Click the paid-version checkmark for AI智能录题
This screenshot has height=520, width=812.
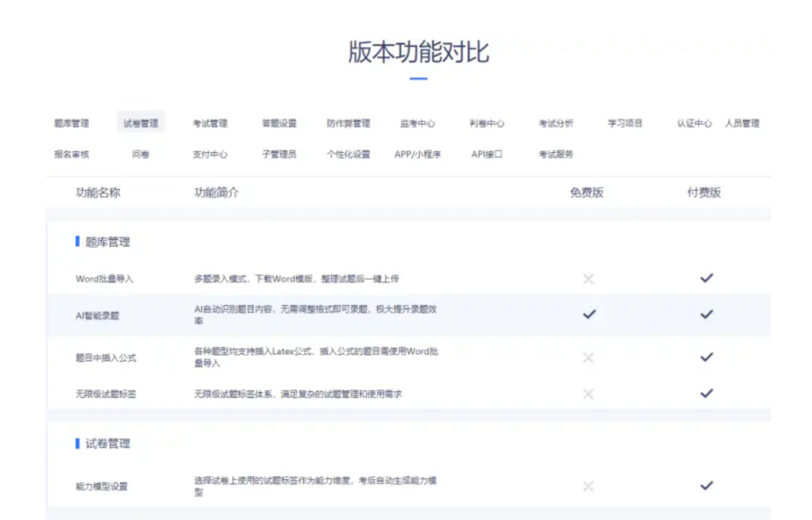click(x=706, y=315)
